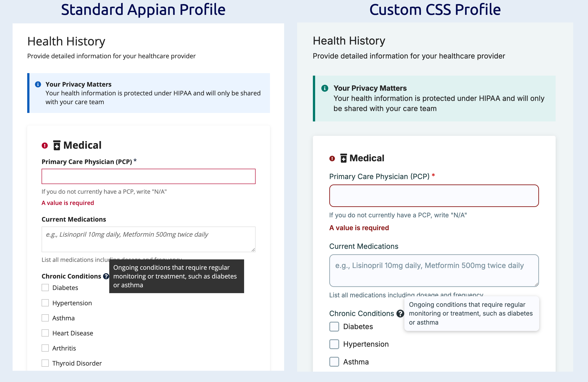Click medical bottle icon in Custom CSS profile
The height and width of the screenshot is (382, 588).
coord(343,158)
